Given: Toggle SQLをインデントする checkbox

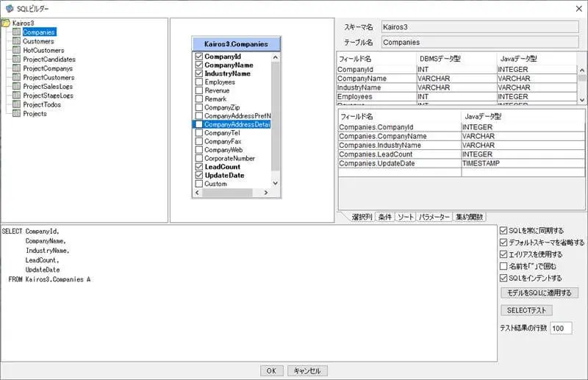Looking at the screenshot, I should click(x=503, y=278).
